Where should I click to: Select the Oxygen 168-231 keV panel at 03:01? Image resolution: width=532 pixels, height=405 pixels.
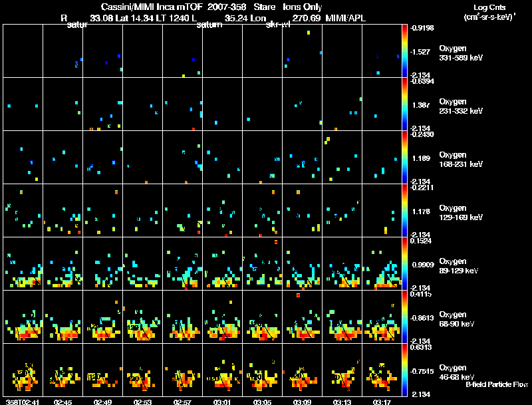(x=223, y=158)
